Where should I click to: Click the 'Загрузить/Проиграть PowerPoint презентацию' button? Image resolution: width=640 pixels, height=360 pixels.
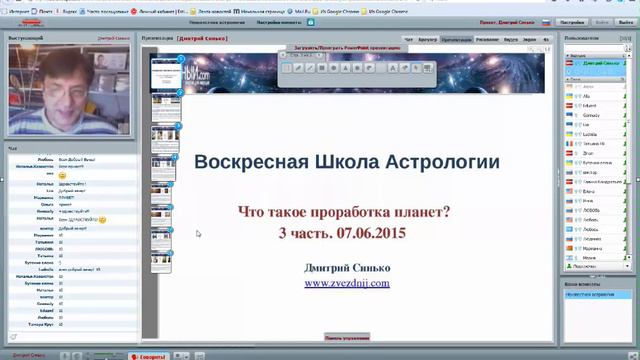pos(347,48)
